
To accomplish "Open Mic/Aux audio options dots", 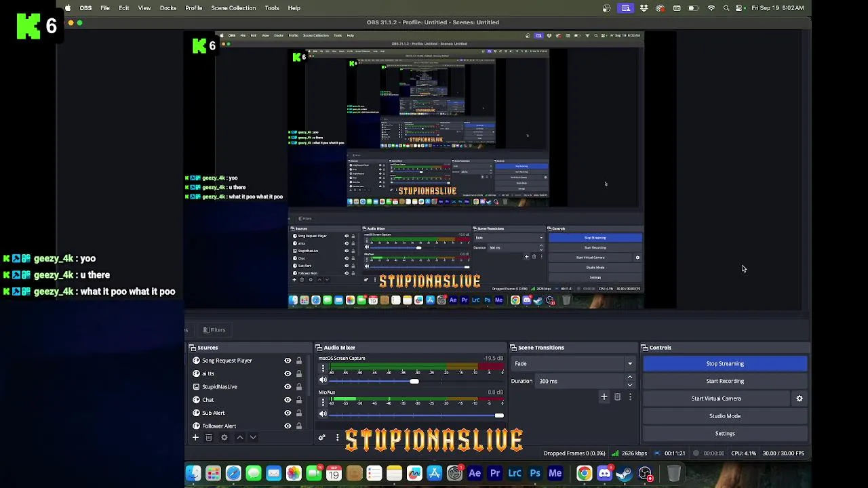I will coord(323,403).
